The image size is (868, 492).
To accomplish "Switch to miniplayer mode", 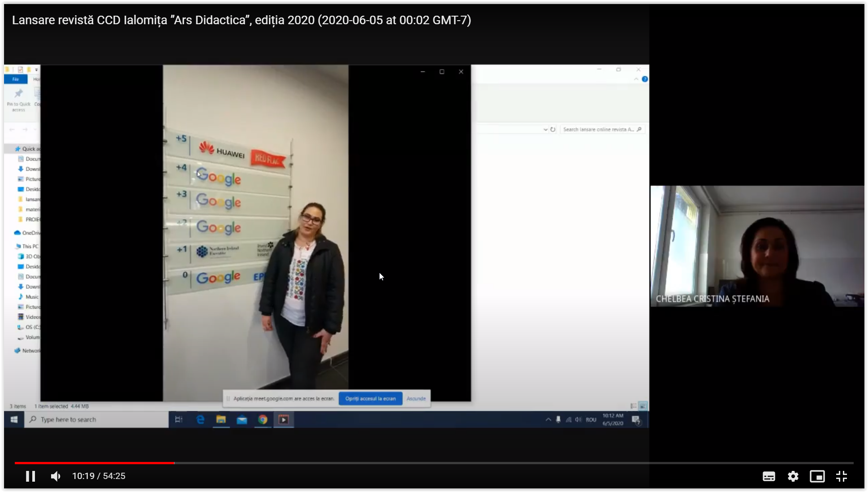I will pos(817,476).
